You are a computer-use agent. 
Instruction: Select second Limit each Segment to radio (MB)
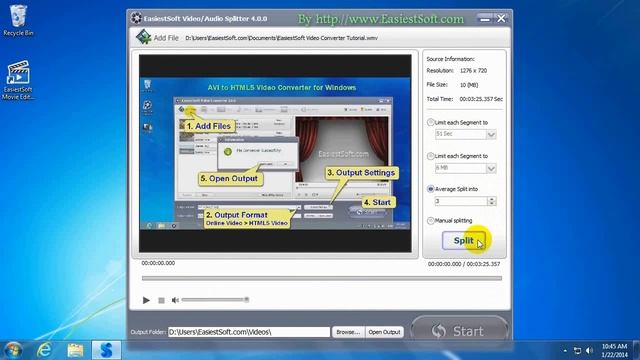click(x=430, y=156)
